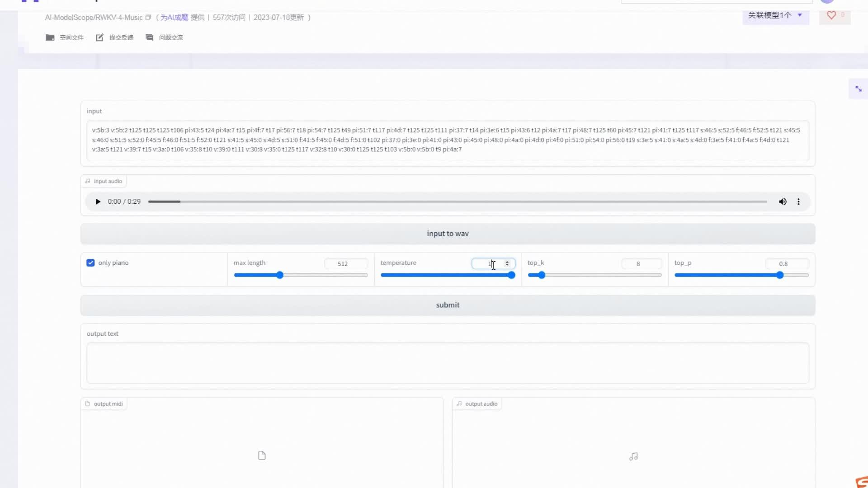868x488 pixels.
Task: Expand the 关联模型1个 dropdown
Action: pos(775,15)
